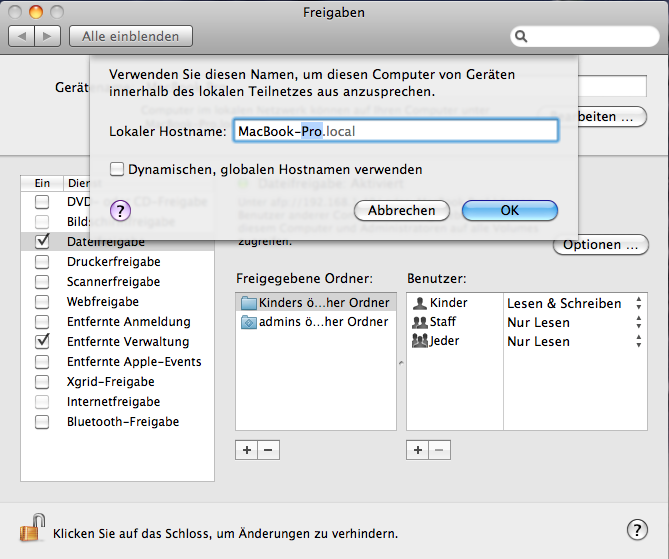Click the splitter handle between folder and user lists

[x=401, y=363]
